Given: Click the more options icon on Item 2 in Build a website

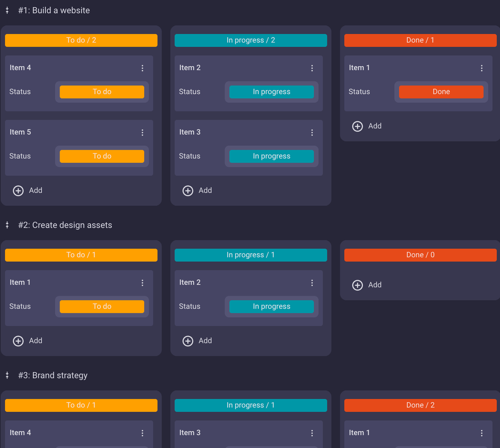Looking at the screenshot, I should point(312,68).
